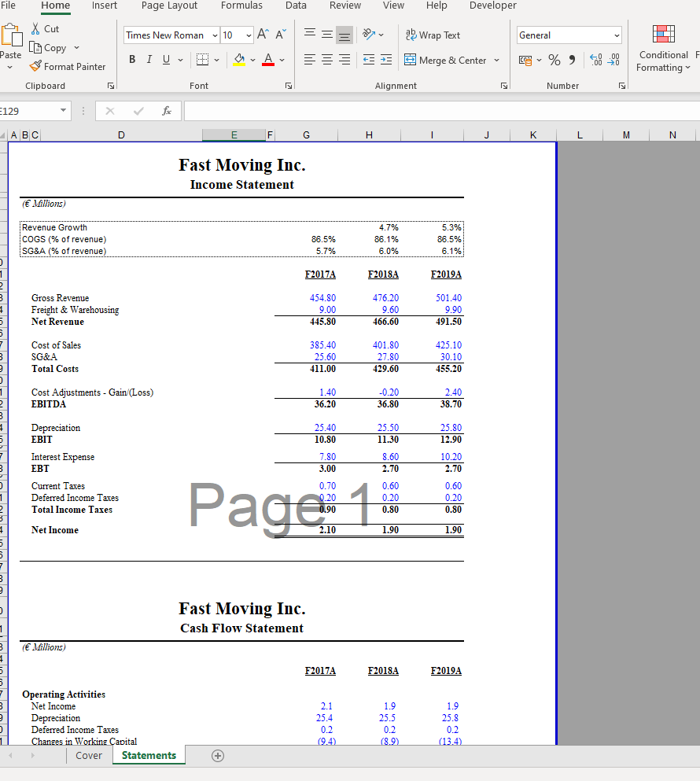Select Middle Align vertical alignment
700x781 pixels.
327,35
